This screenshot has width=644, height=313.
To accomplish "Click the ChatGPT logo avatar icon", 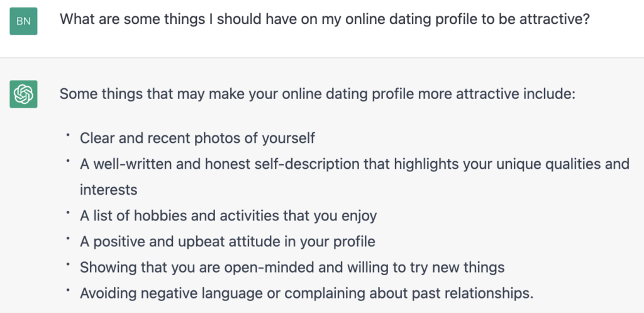I will pos(23,94).
